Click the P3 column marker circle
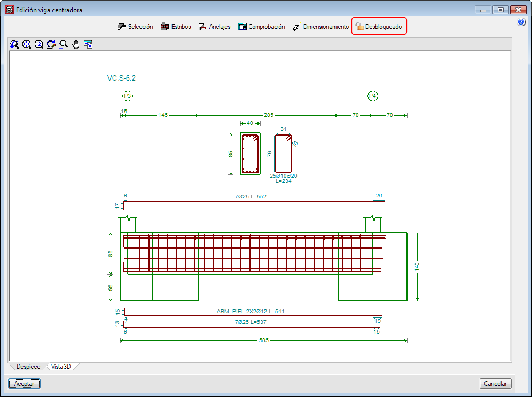The width and height of the screenshot is (532, 397). [128, 96]
